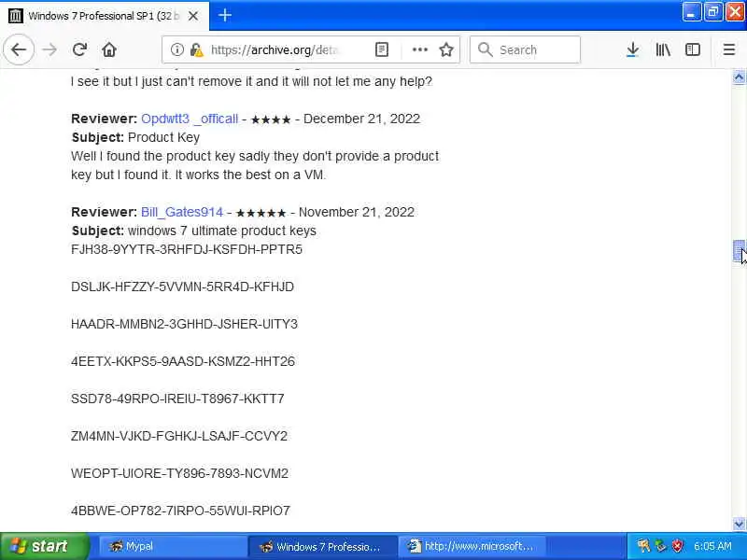Restore down the browser window
The width and height of the screenshot is (747, 560).
tap(712, 12)
